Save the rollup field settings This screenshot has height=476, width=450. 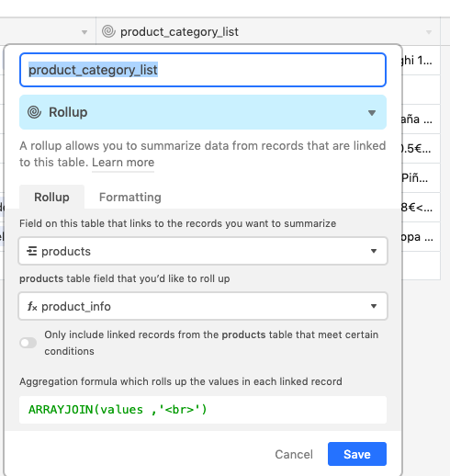pos(357,454)
